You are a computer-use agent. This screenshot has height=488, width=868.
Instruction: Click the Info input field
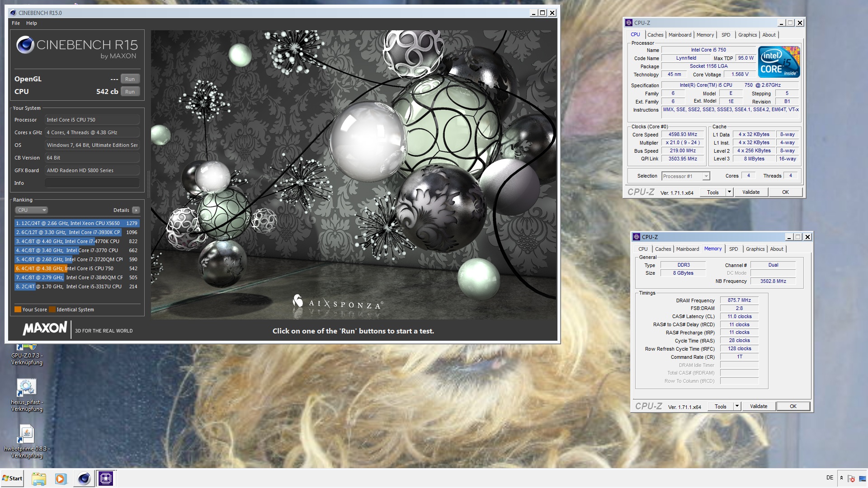tap(92, 183)
